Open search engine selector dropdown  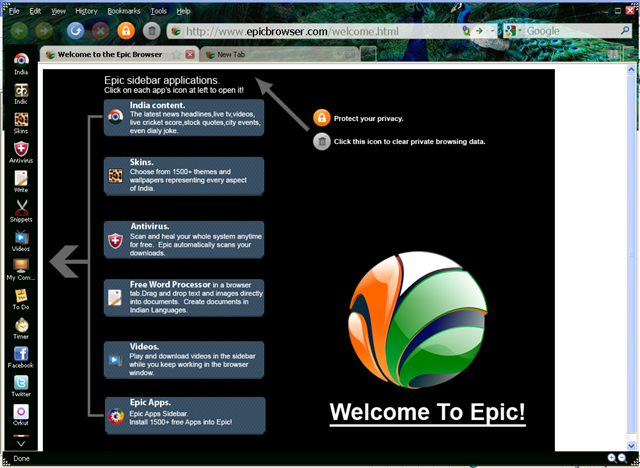[x=513, y=31]
